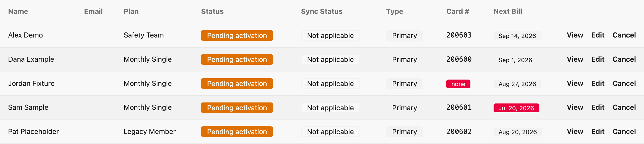Screen dimensions: 644x144
Task: Click Alex Demo's Primary type tag
Action: coord(405,35)
